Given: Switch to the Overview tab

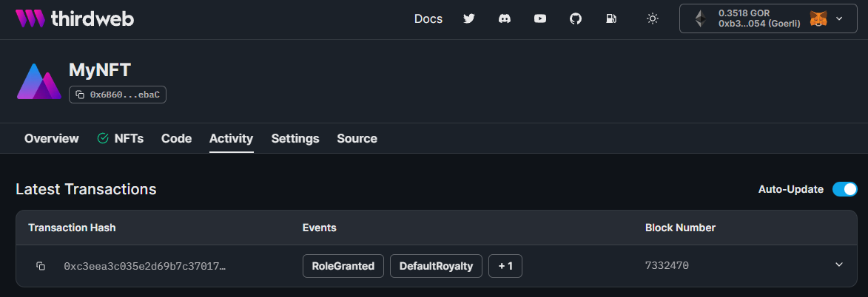Looking at the screenshot, I should (x=52, y=138).
